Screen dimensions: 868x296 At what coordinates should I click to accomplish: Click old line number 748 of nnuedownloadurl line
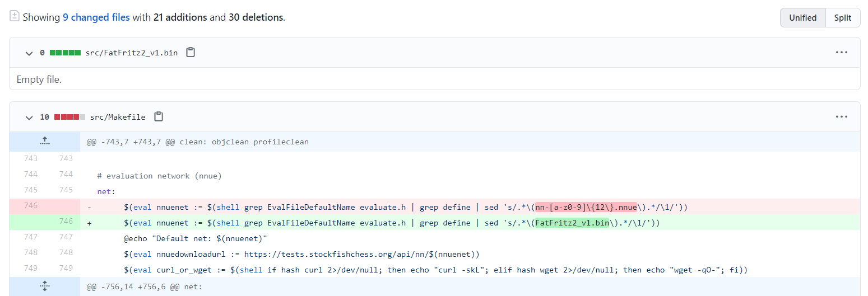[31, 252]
